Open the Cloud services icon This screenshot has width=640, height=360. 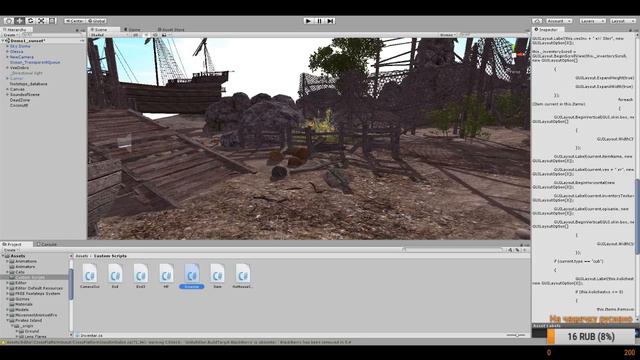click(537, 21)
